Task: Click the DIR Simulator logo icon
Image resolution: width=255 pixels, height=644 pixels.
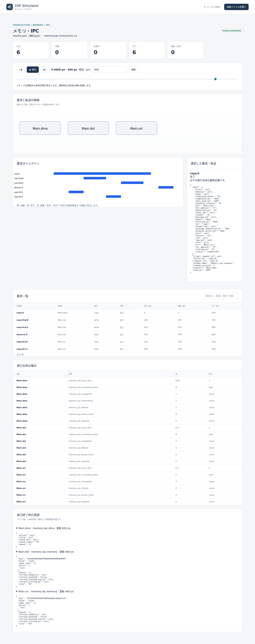Action: (10, 7)
